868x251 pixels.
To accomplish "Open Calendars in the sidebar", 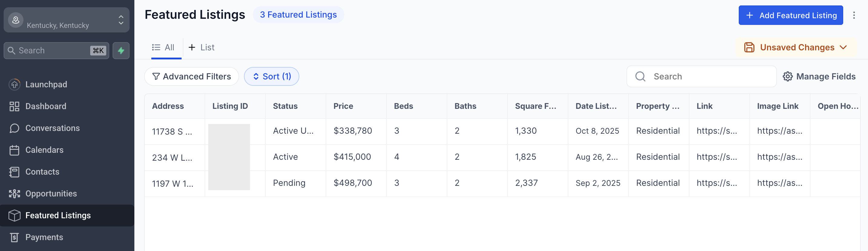I will tap(44, 150).
